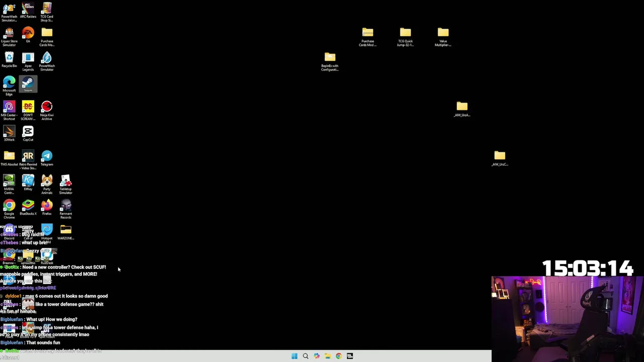The width and height of the screenshot is (644, 362).
Task: Launch ARC Raiders desktop shortcut
Action: (x=28, y=11)
